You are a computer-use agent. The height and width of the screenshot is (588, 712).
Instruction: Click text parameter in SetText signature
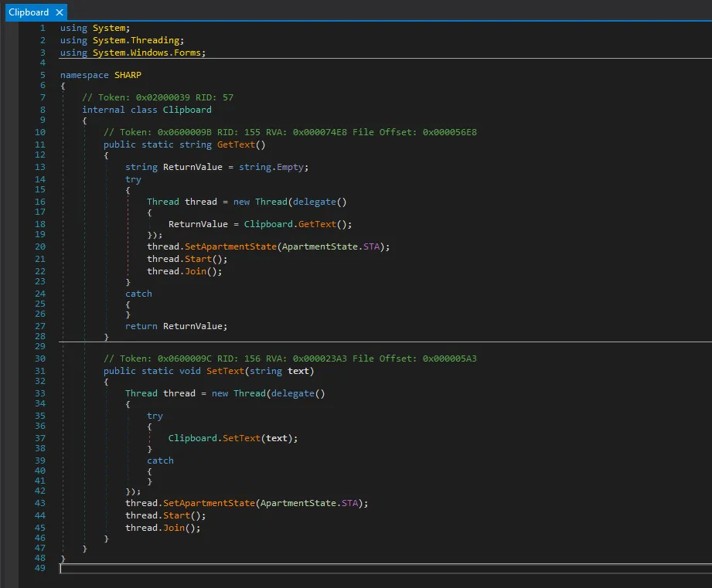pyautogui.click(x=298, y=371)
